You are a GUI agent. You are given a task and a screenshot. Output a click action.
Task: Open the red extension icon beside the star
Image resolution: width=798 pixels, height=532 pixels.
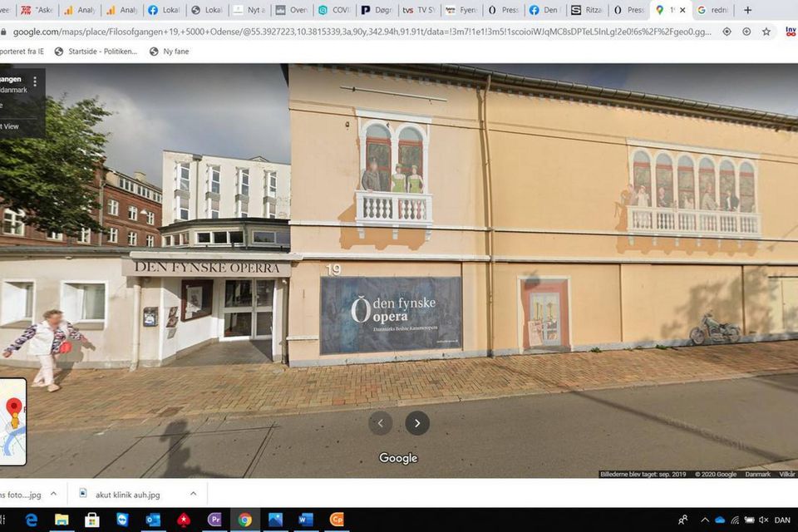[791, 32]
